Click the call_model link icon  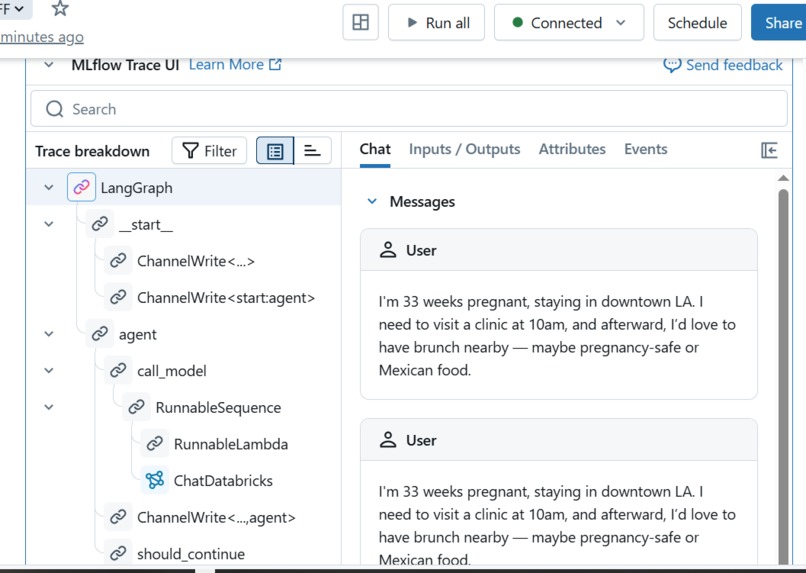[x=118, y=371]
